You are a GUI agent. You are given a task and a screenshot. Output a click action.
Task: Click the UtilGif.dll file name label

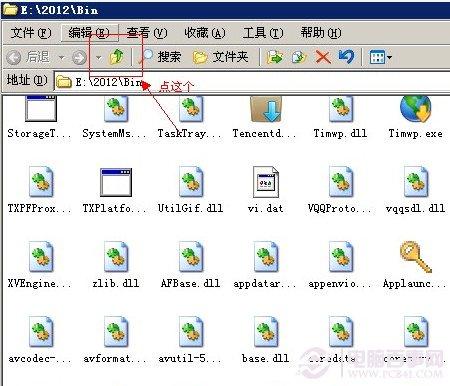pos(190,209)
